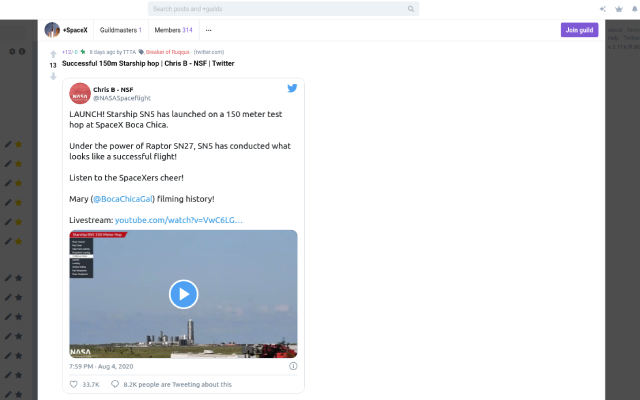
Task: Downvote the Starship hop post
Action: (53, 76)
